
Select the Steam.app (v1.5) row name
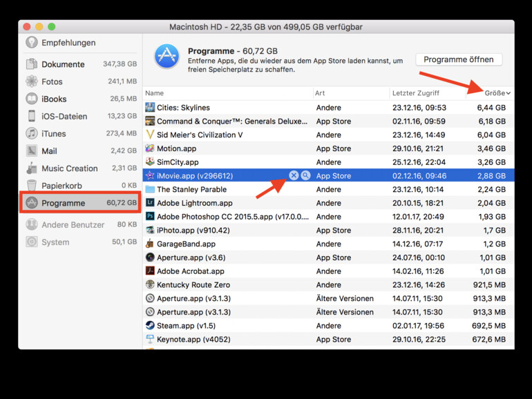(186, 326)
